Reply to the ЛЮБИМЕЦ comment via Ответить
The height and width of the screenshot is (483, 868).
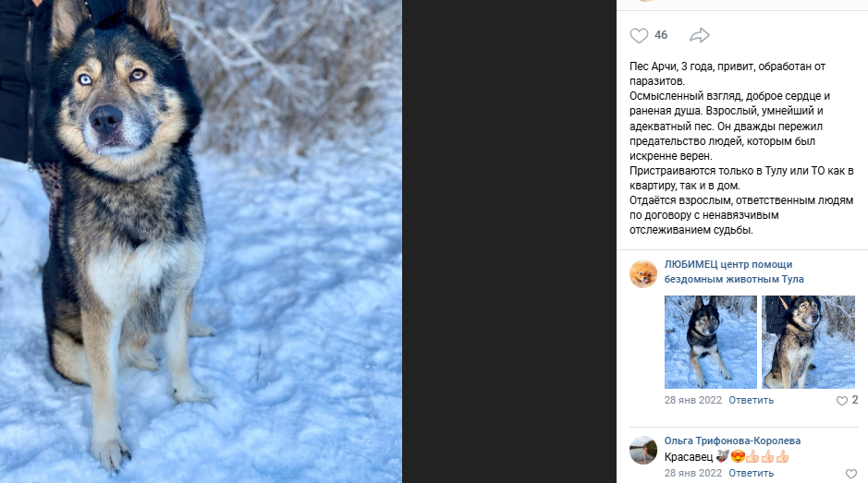coord(752,400)
